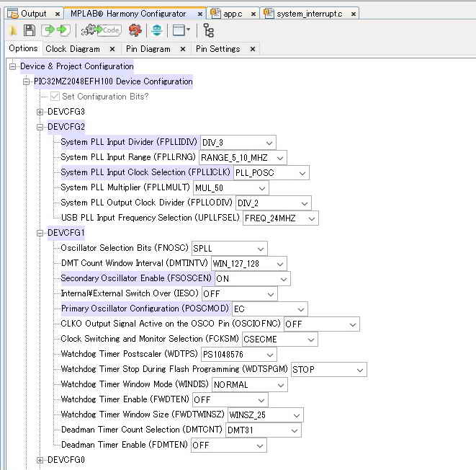Collapse the DEVCFG1 node
This screenshot has width=476, height=470.
(x=40, y=233)
